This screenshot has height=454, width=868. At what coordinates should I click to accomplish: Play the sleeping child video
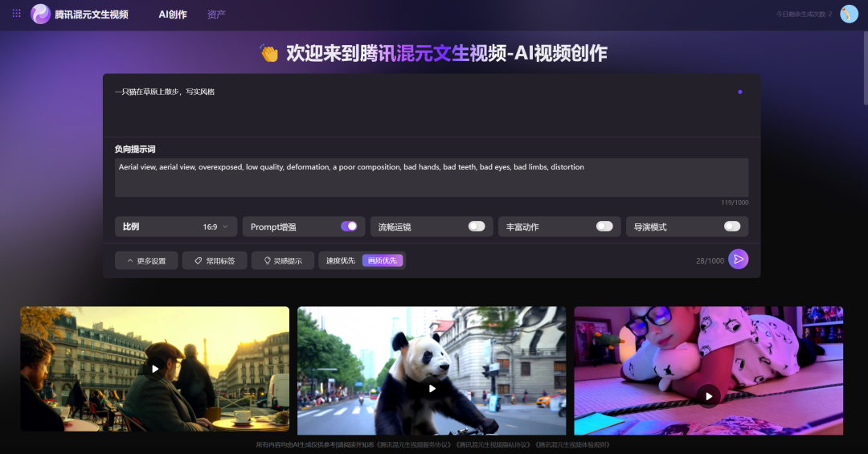coord(709,396)
